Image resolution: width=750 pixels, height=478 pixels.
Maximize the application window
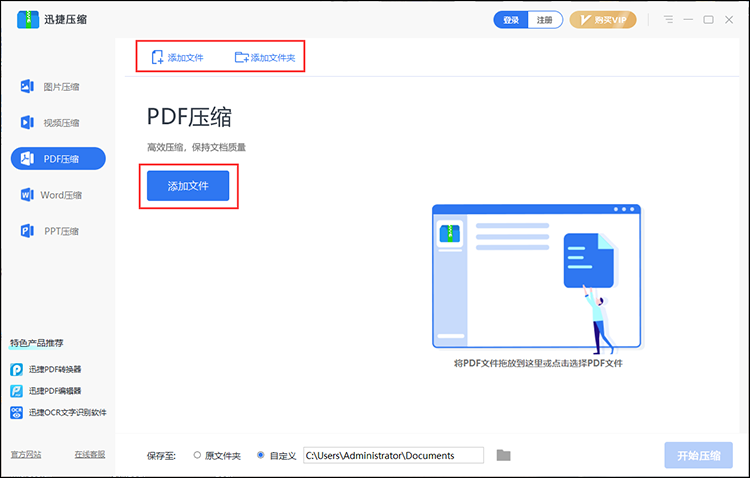(708, 20)
